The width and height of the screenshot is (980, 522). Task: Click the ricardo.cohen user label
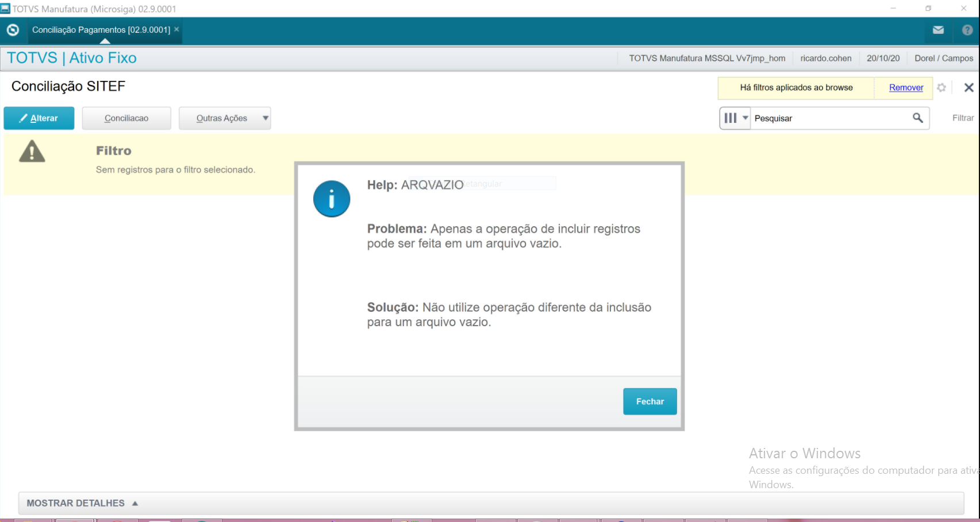tap(825, 59)
